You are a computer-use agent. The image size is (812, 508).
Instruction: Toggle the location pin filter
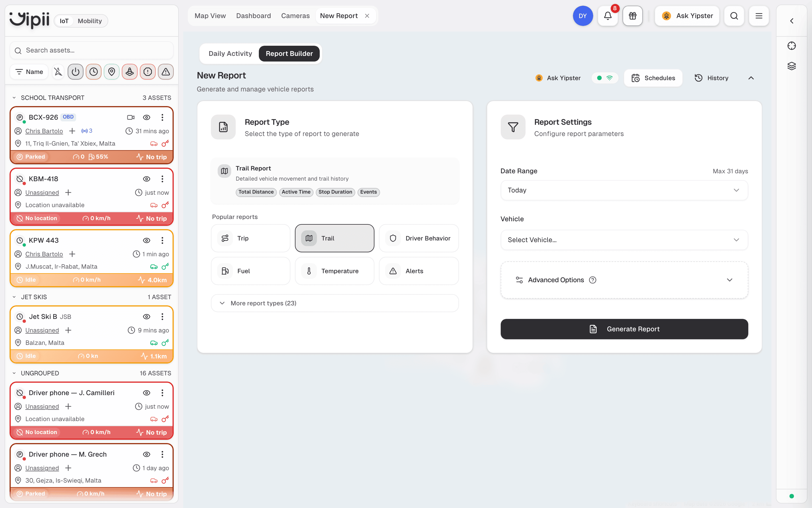pyautogui.click(x=112, y=72)
